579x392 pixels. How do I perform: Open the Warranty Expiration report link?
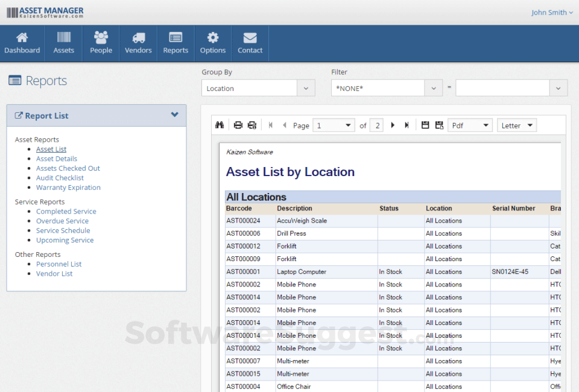coord(68,188)
